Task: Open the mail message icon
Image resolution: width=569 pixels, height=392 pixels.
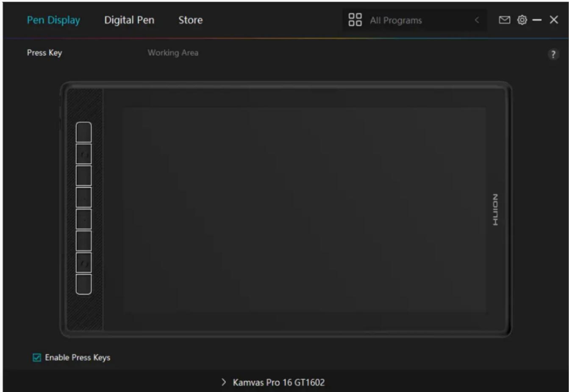Action: 504,20
